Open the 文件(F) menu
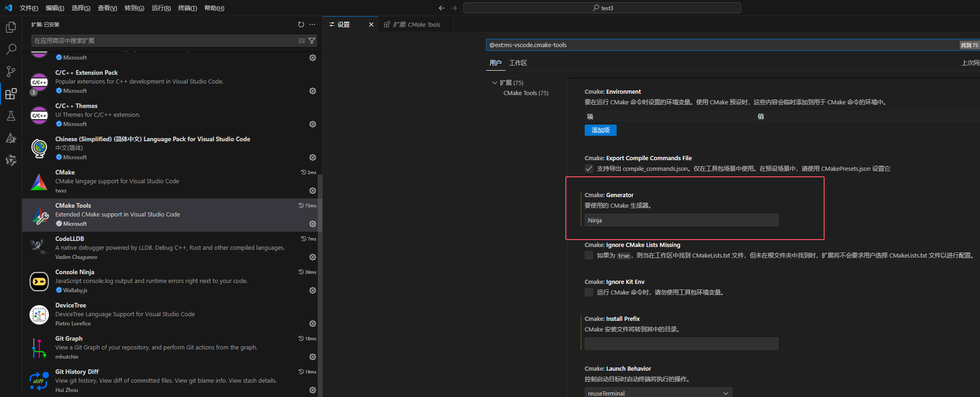 pos(29,8)
